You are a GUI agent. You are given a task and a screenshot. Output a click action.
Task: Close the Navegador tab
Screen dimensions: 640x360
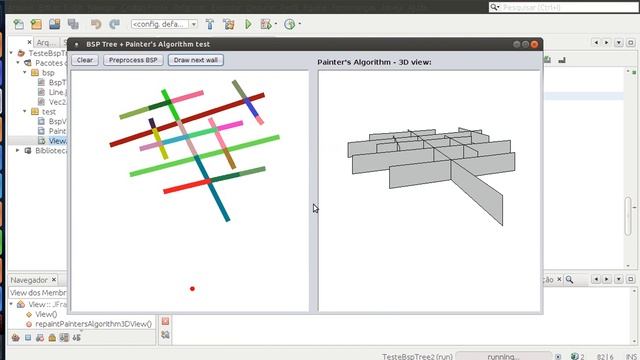pos(54,280)
